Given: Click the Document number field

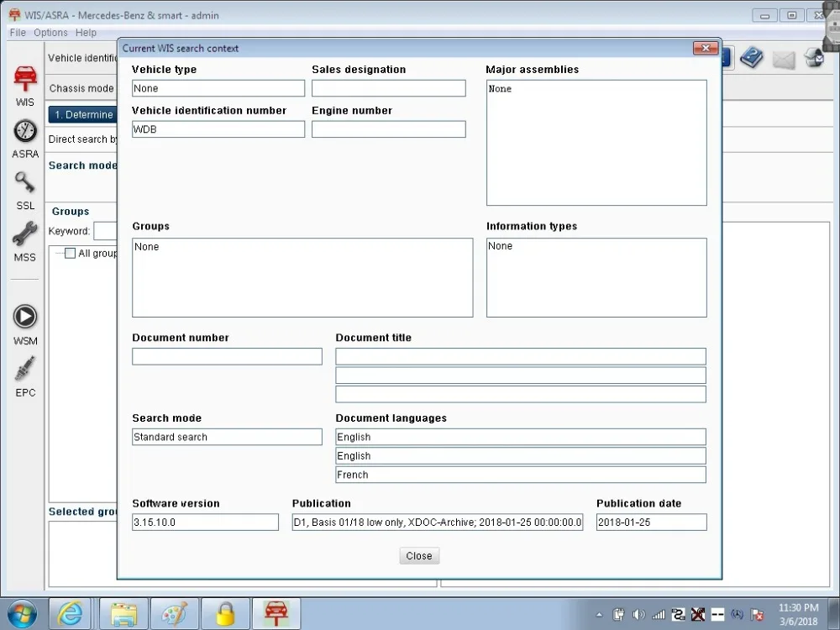Looking at the screenshot, I should (227, 357).
